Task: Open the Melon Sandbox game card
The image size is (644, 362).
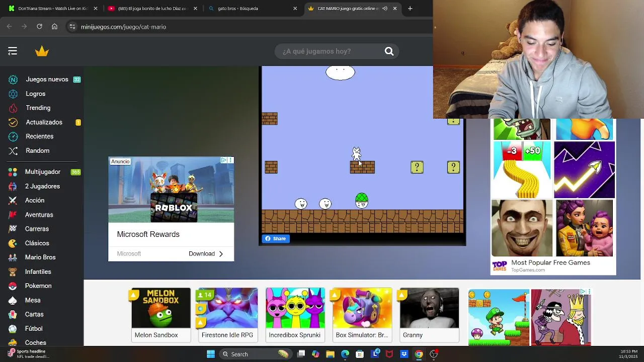Action: (x=161, y=315)
